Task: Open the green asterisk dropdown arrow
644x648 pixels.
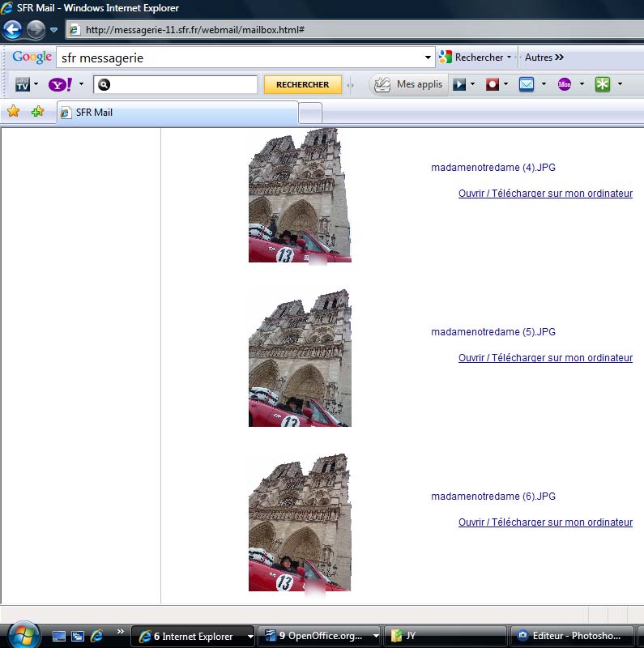Action: click(620, 84)
